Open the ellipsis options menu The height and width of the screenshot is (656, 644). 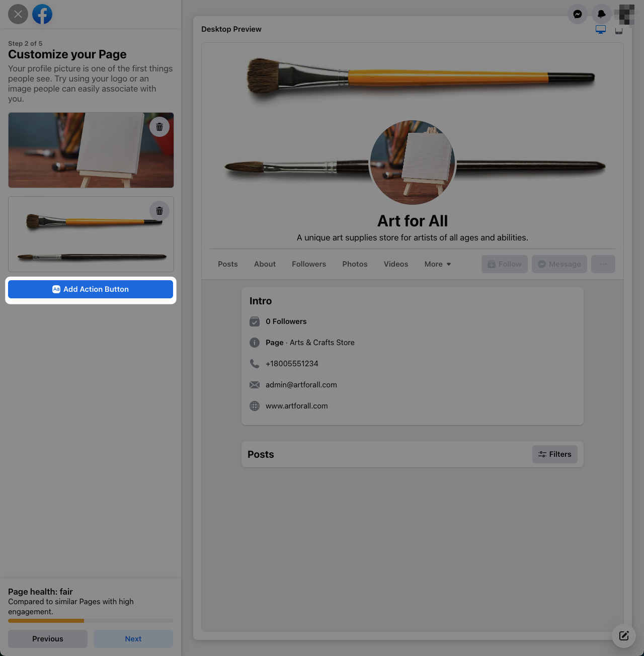pyautogui.click(x=603, y=264)
